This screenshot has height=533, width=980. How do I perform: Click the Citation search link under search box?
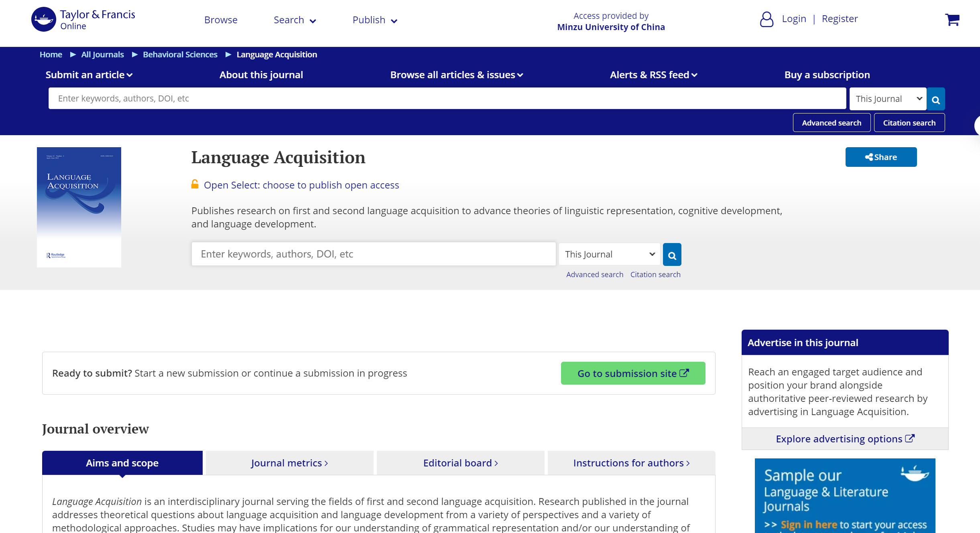click(x=655, y=275)
